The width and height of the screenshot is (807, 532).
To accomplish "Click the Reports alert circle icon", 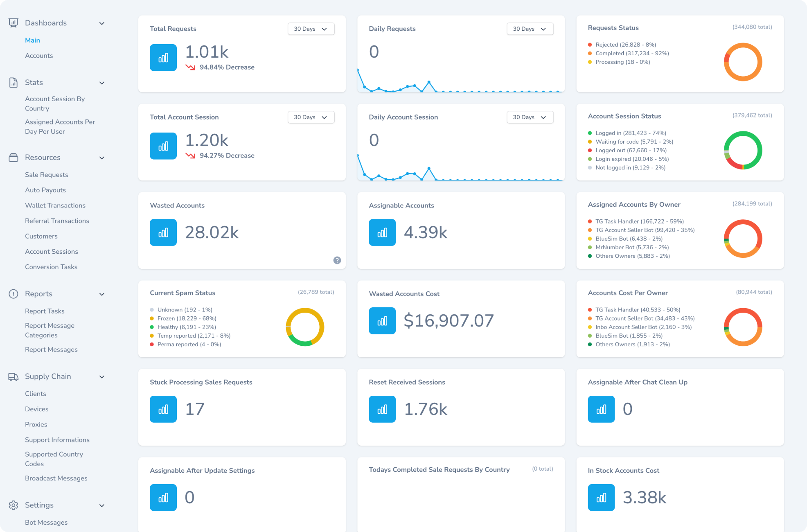I will [x=14, y=294].
